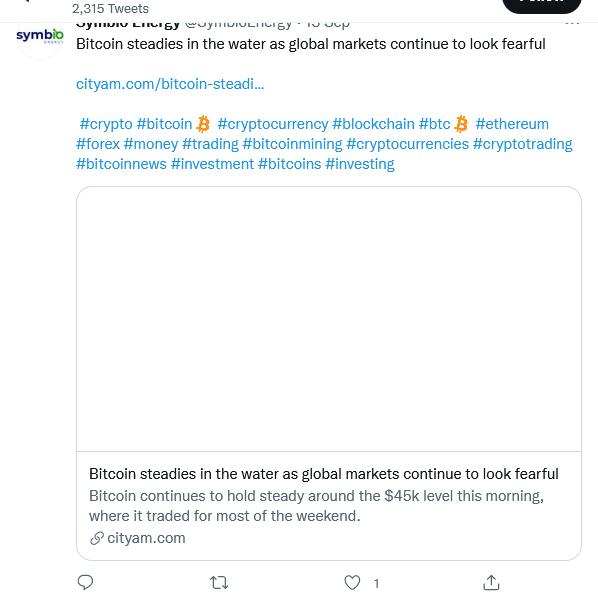Select the #bitcoinnews hashtag
Screen dimensions: 598x604
[x=121, y=164]
